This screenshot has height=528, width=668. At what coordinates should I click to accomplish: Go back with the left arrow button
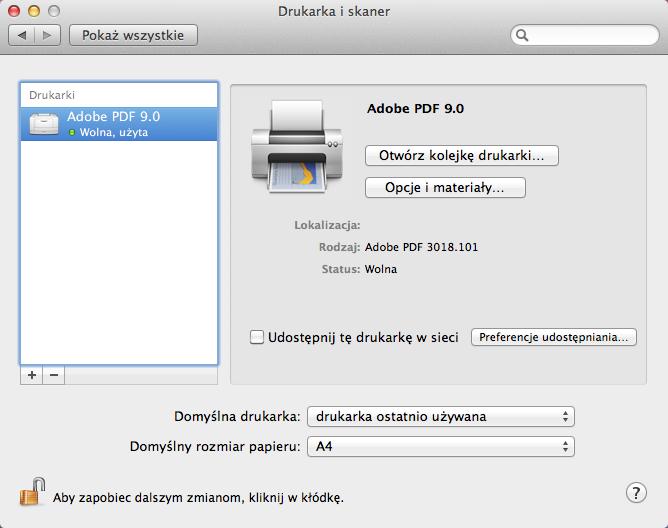tap(22, 35)
